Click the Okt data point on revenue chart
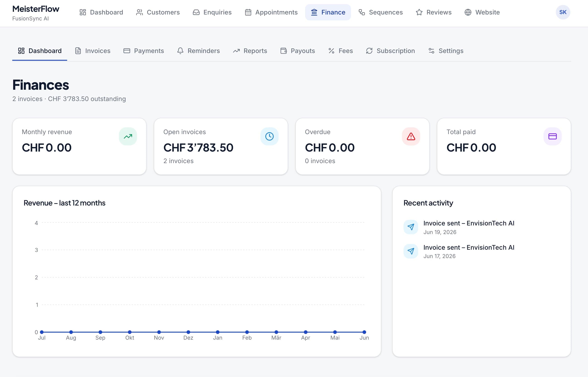 [x=130, y=332]
